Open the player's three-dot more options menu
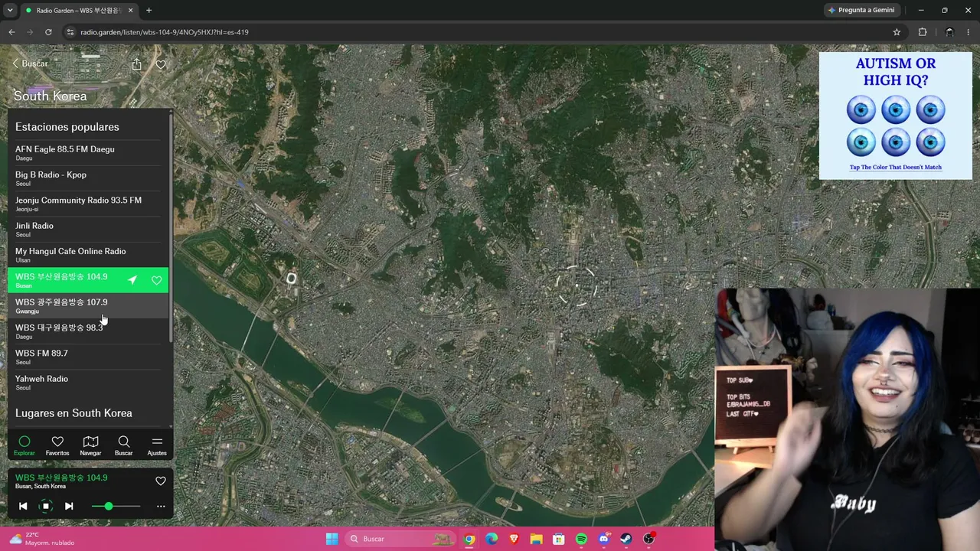 click(x=161, y=506)
